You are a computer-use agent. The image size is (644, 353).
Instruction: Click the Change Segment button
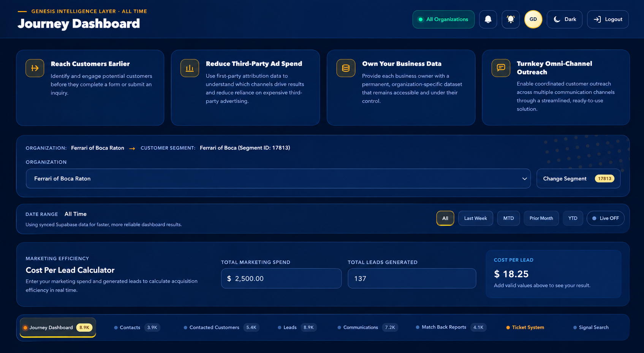[578, 179]
